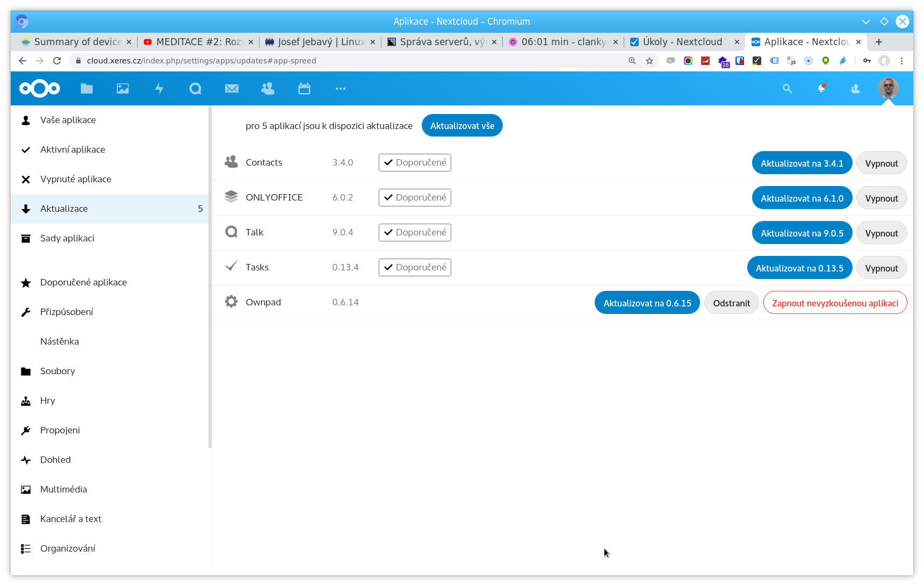The width and height of the screenshot is (924, 586).
Task: Click the key icon in browser toolbar
Action: point(867,61)
